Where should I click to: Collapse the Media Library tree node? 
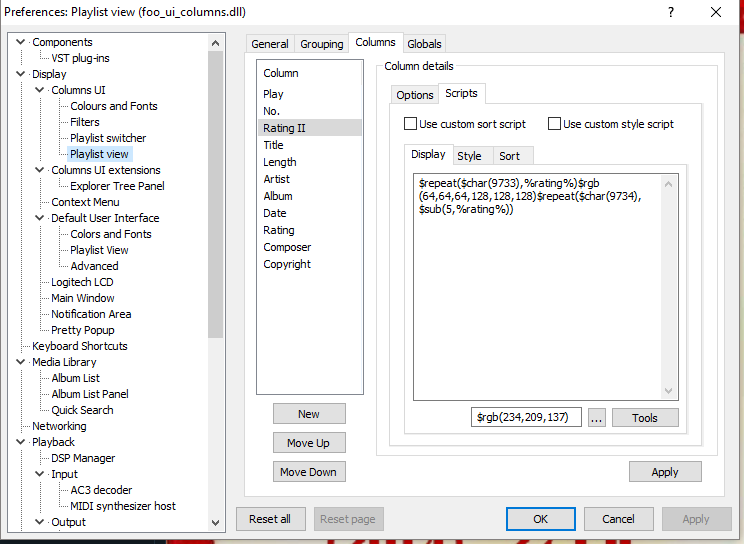21,362
